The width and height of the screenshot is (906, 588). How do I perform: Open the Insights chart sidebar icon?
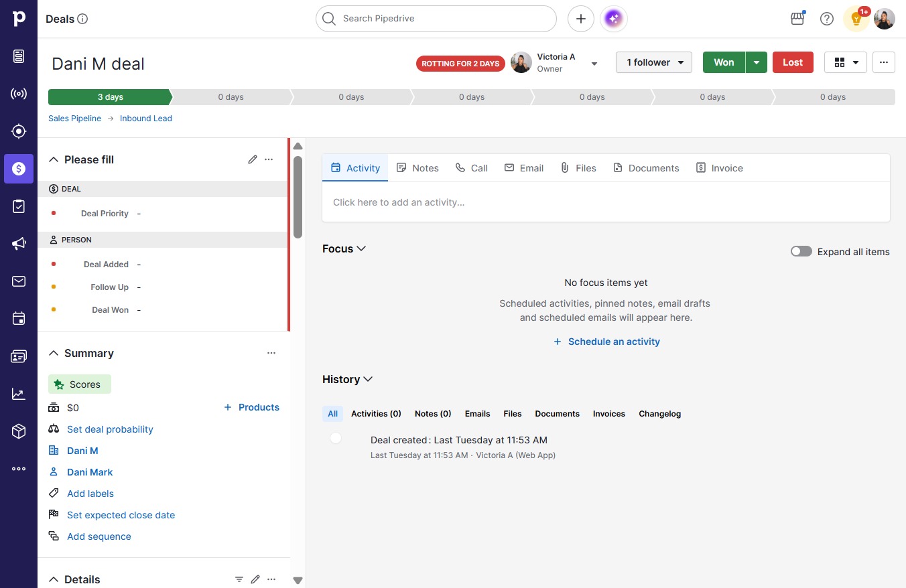(x=19, y=394)
